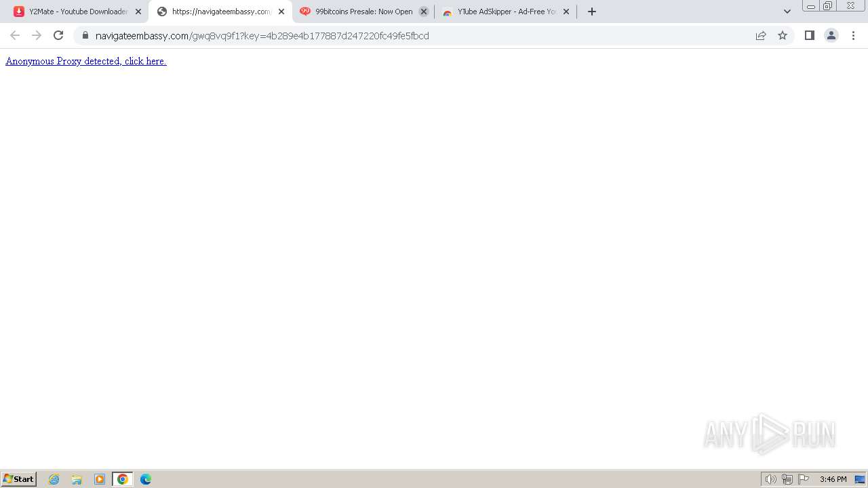Show desktop via the tray monitor icon

[860, 479]
